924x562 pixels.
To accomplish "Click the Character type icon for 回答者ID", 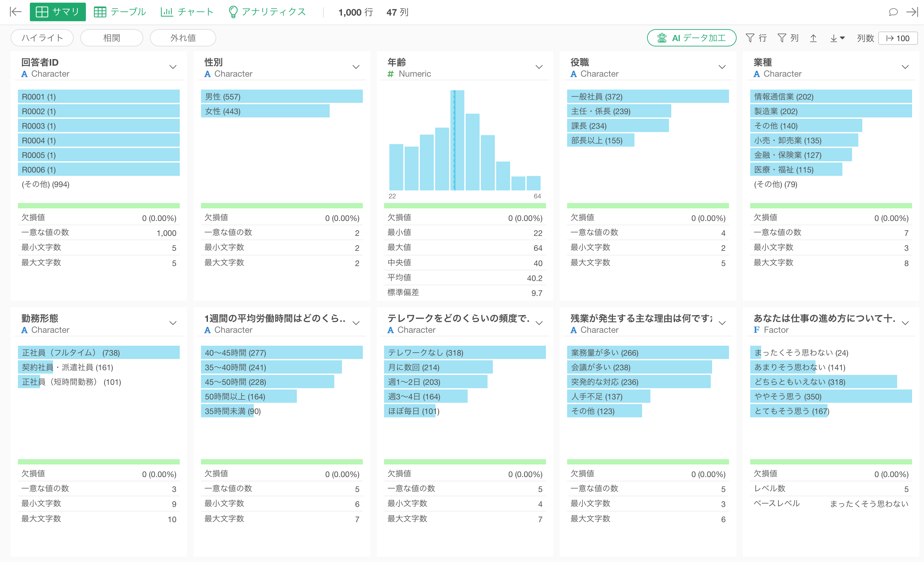I will tap(24, 74).
